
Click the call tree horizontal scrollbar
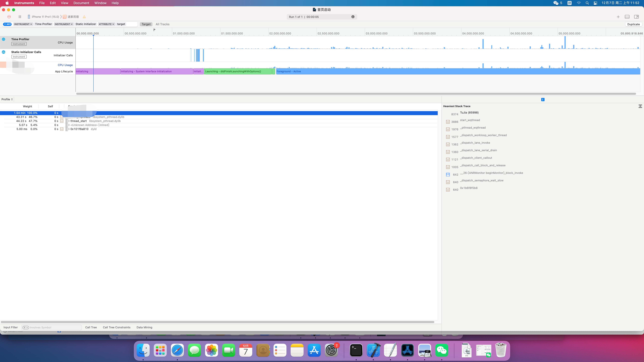(x=217, y=322)
